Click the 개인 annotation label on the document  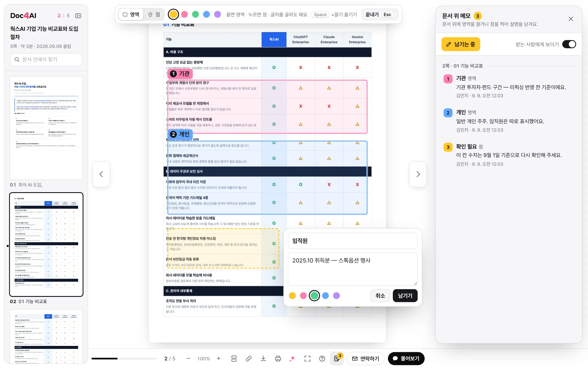(x=180, y=134)
